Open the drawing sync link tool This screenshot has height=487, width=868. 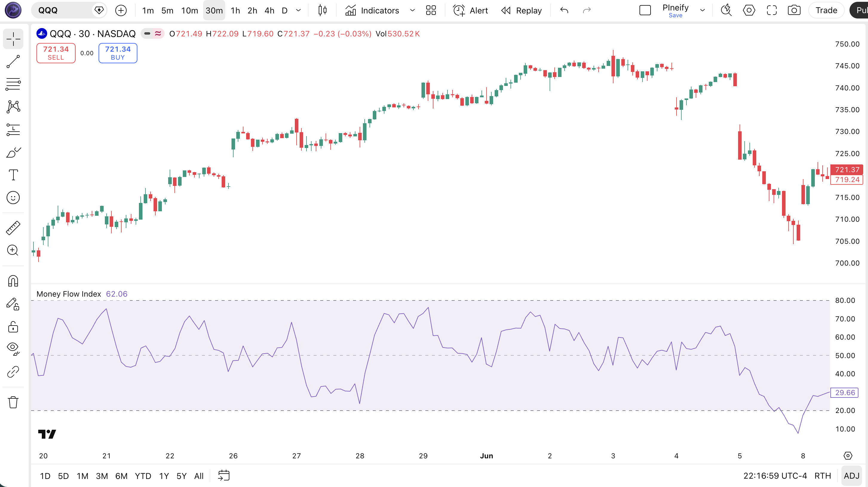pos(13,372)
